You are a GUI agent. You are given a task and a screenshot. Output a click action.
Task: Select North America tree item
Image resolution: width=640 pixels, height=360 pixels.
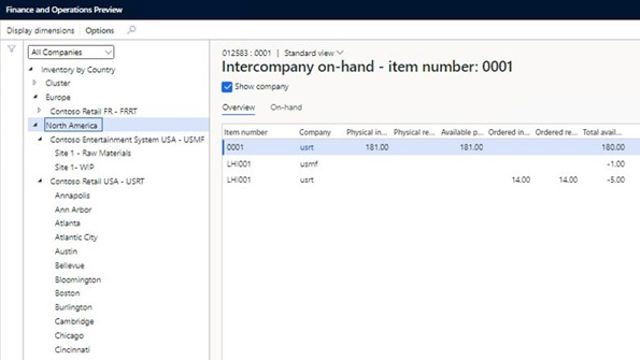tap(72, 125)
